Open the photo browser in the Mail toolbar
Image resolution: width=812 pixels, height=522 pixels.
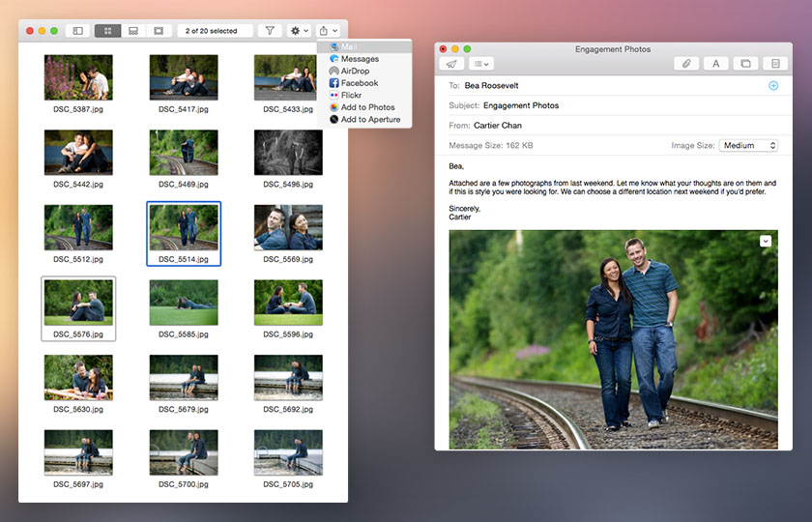pos(745,64)
